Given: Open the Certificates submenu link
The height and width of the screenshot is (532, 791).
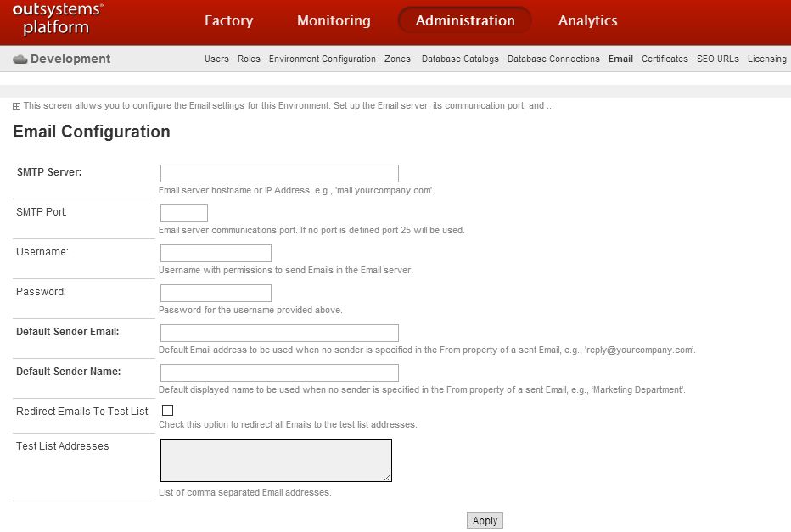Looking at the screenshot, I should (665, 59).
